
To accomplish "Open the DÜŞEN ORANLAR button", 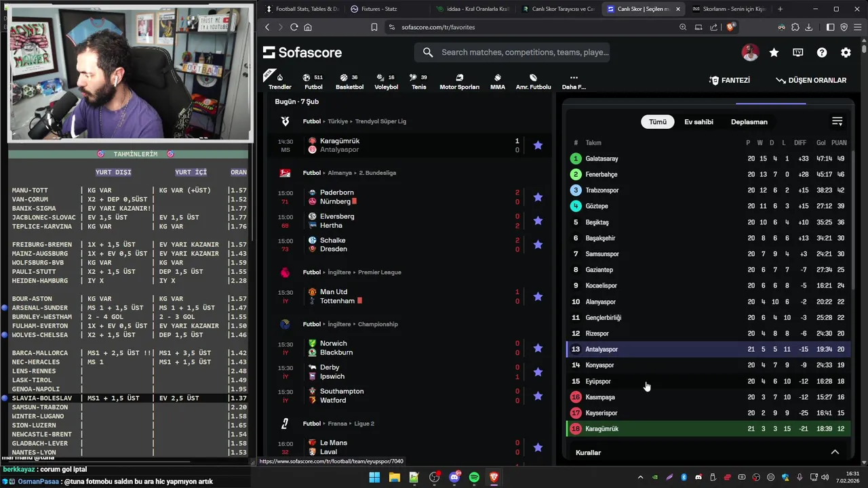I will [x=812, y=80].
